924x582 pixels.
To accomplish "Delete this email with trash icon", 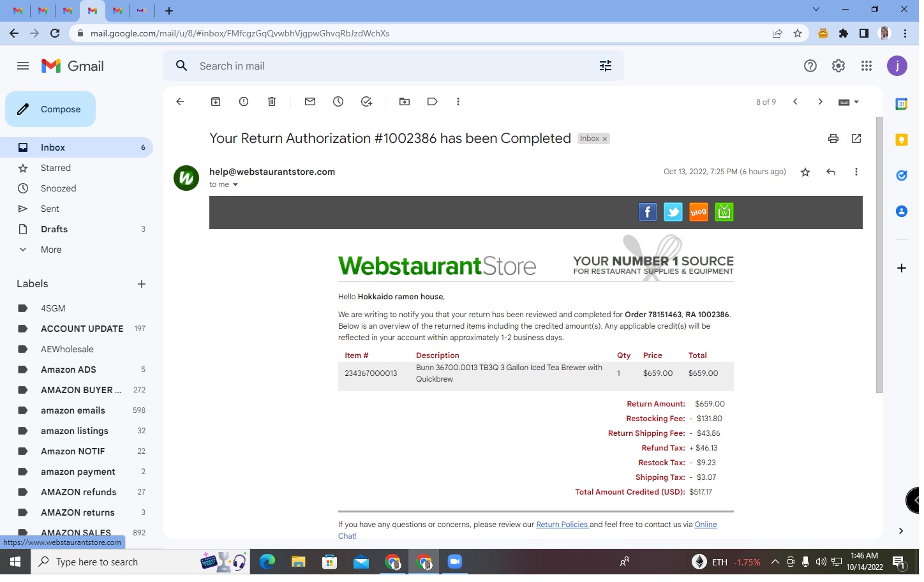I will coord(272,101).
